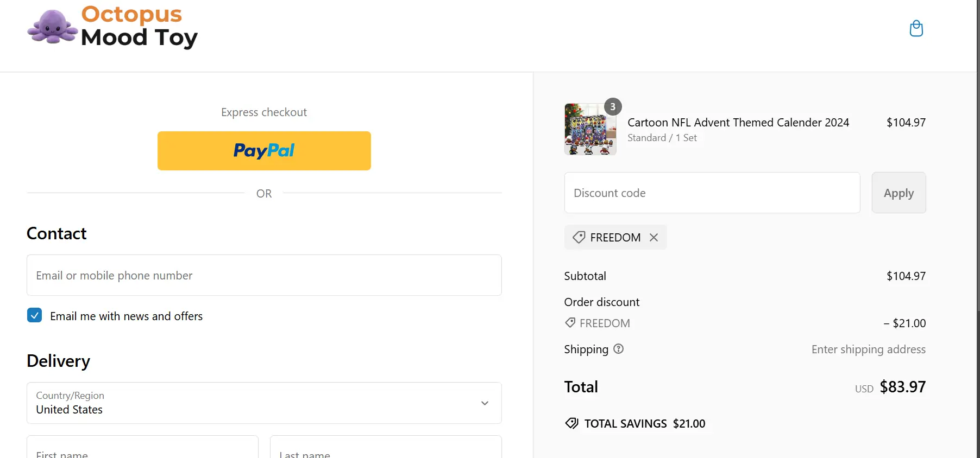Remove the FREEDOM discount code tag
Screen dimensions: 980x458
pyautogui.click(x=654, y=238)
